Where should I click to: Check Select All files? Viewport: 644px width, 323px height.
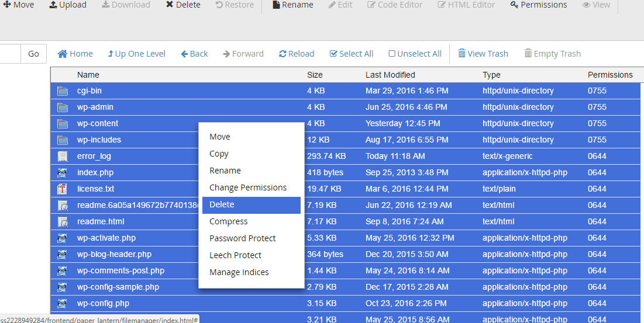[x=351, y=54]
